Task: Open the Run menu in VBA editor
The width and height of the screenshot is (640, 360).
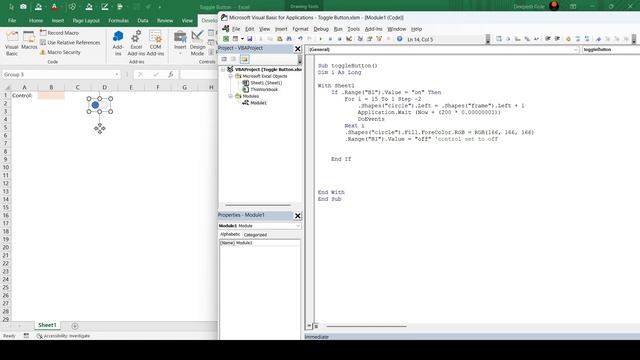Action: click(x=338, y=29)
